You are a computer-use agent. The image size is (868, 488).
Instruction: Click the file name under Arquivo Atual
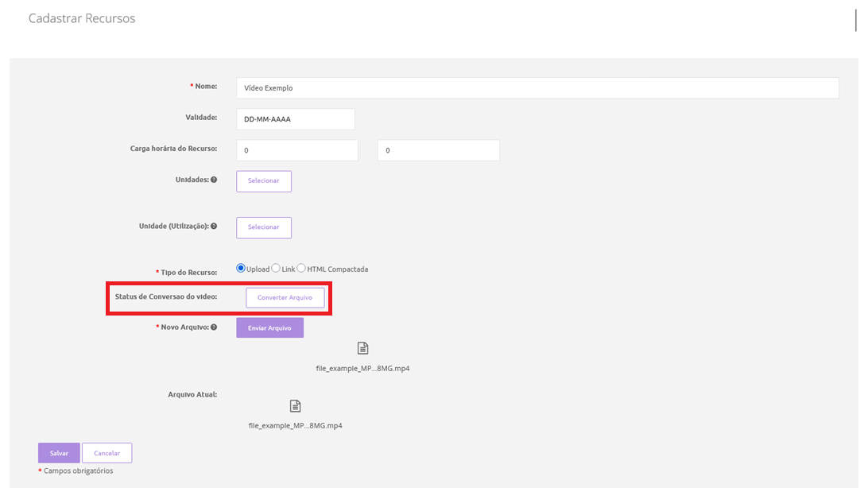pos(295,425)
